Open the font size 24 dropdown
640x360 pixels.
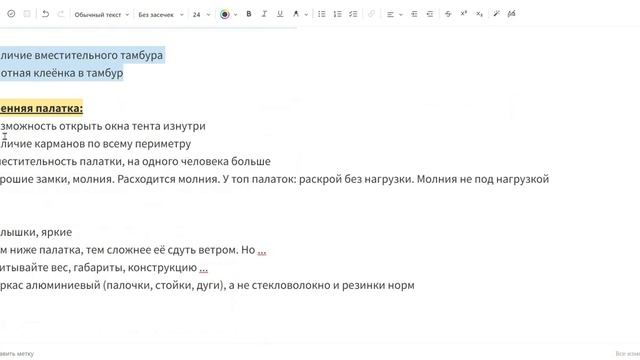(x=201, y=14)
